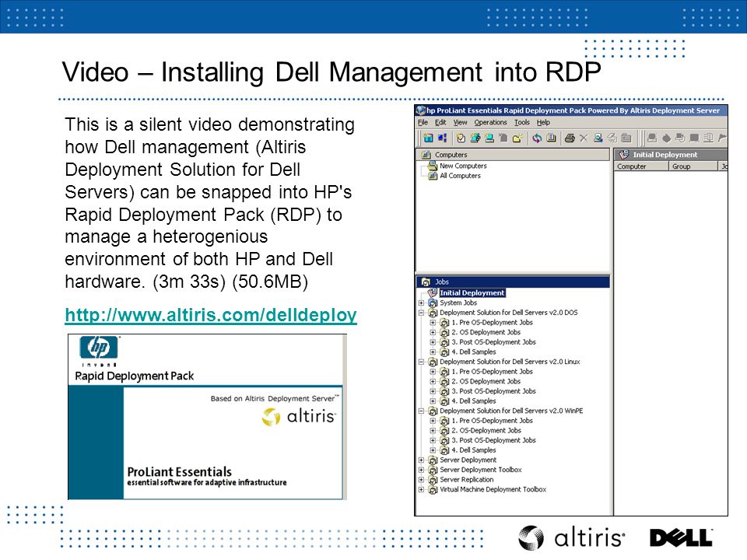Viewport: 747px width, 560px height.
Task: Click the info book toolbar icon
Action: (x=551, y=138)
